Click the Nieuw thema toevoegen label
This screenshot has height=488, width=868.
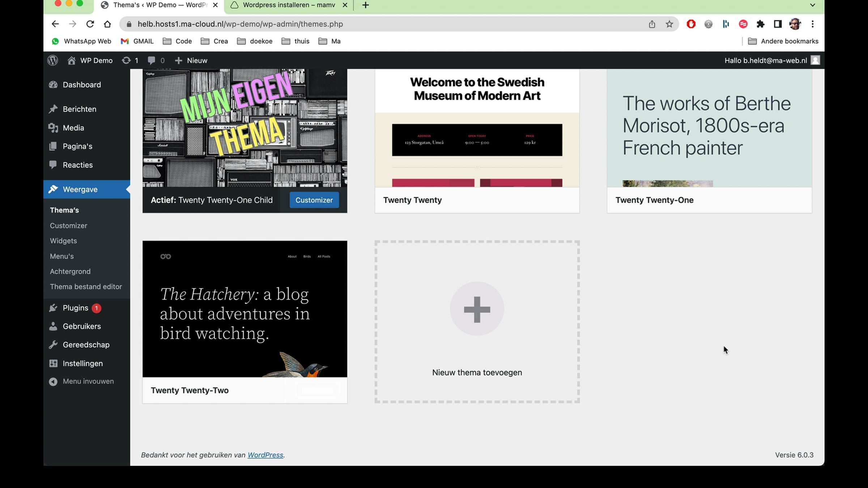pos(477,373)
